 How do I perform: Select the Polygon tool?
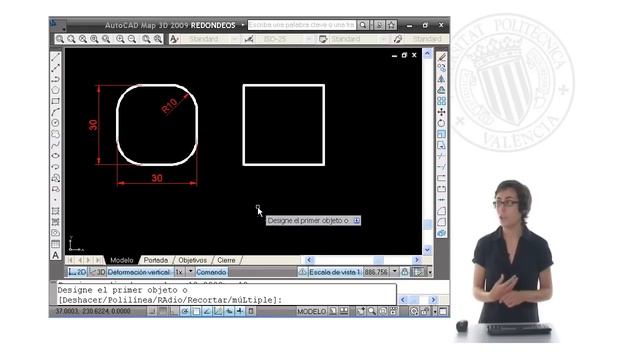(56, 90)
